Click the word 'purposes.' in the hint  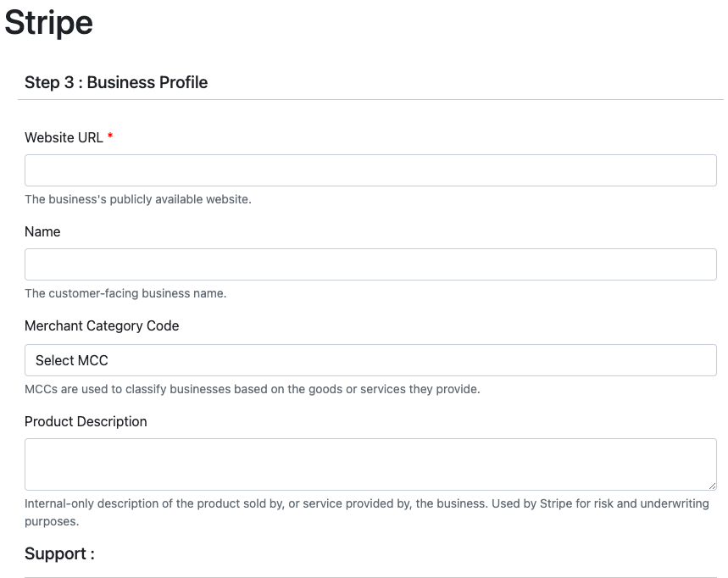52,521
